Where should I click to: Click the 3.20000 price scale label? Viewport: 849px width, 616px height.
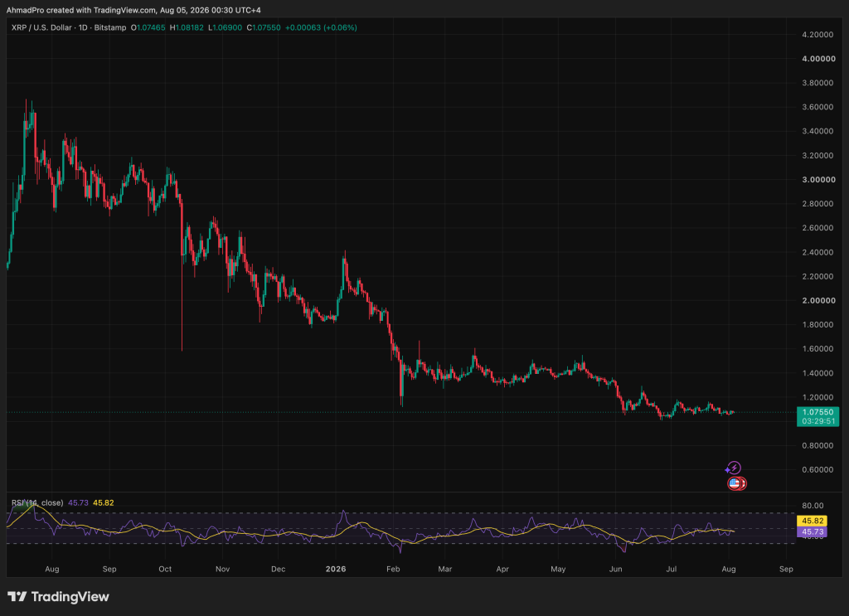pos(817,155)
